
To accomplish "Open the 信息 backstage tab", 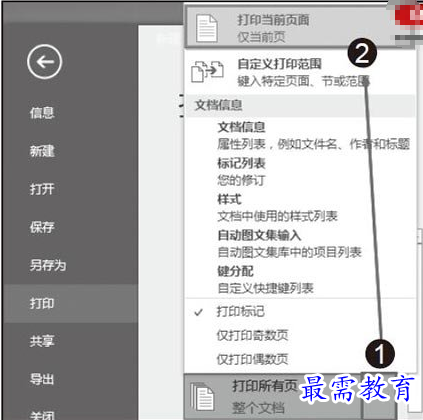I will 42,113.
